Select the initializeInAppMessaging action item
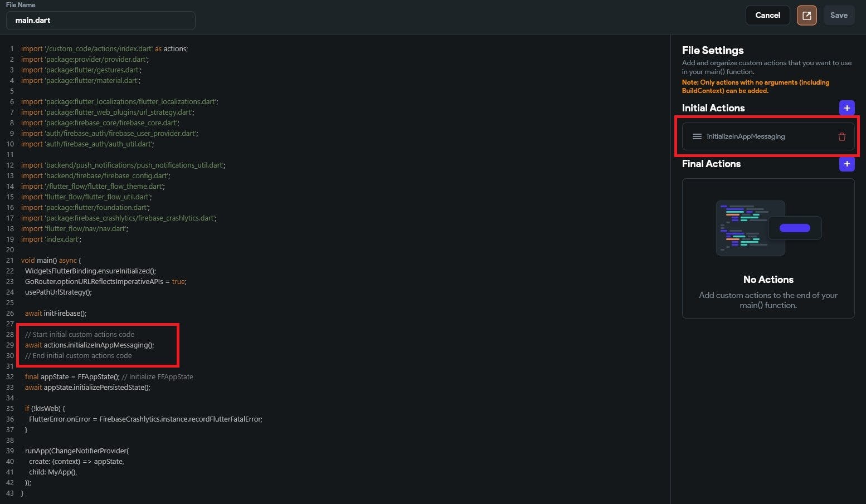This screenshot has width=866, height=504. [746, 136]
